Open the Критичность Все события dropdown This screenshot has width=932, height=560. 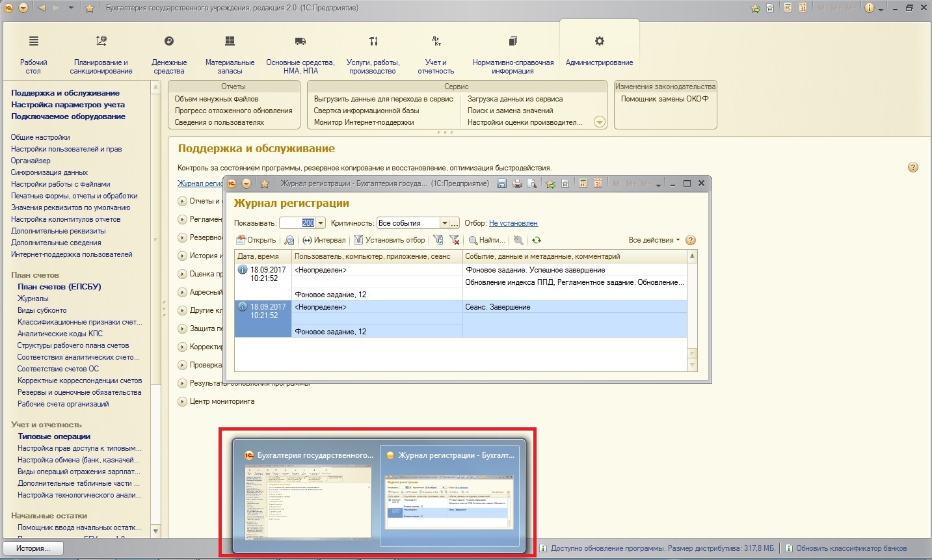tap(445, 223)
